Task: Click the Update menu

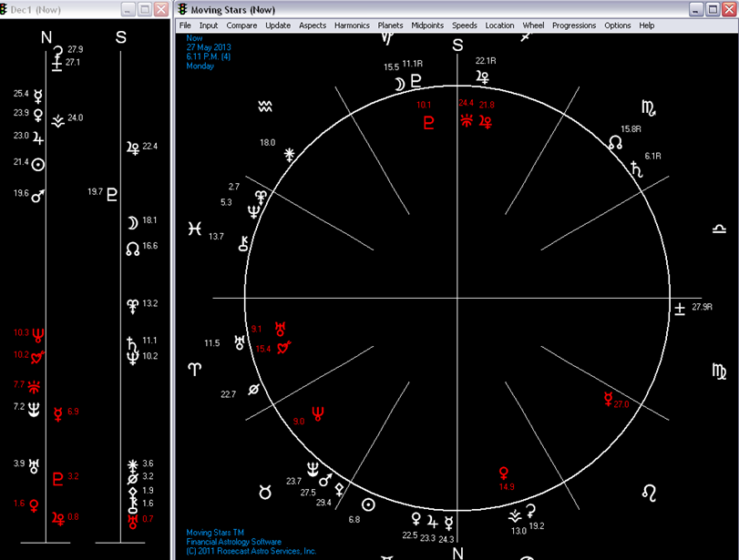Action: click(278, 25)
